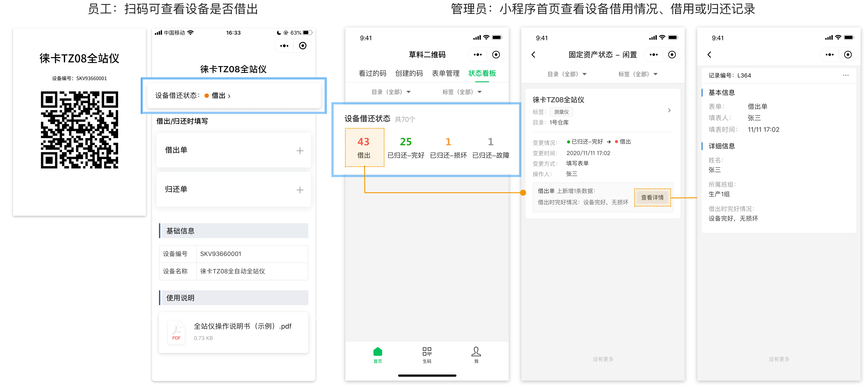
Task: Tap 基础信息 section header
Action: coord(233,231)
